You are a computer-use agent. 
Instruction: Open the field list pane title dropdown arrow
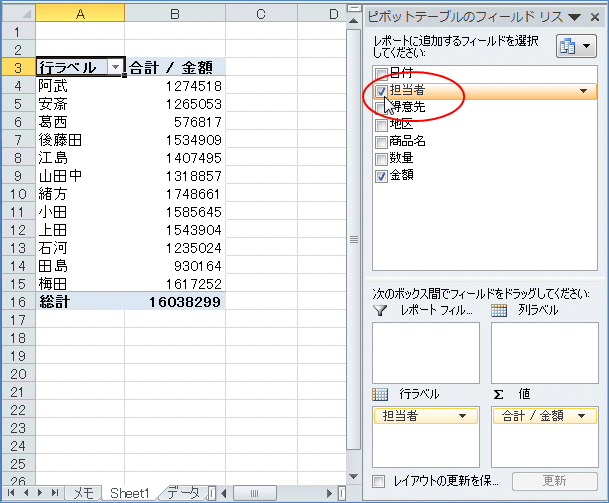(574, 17)
